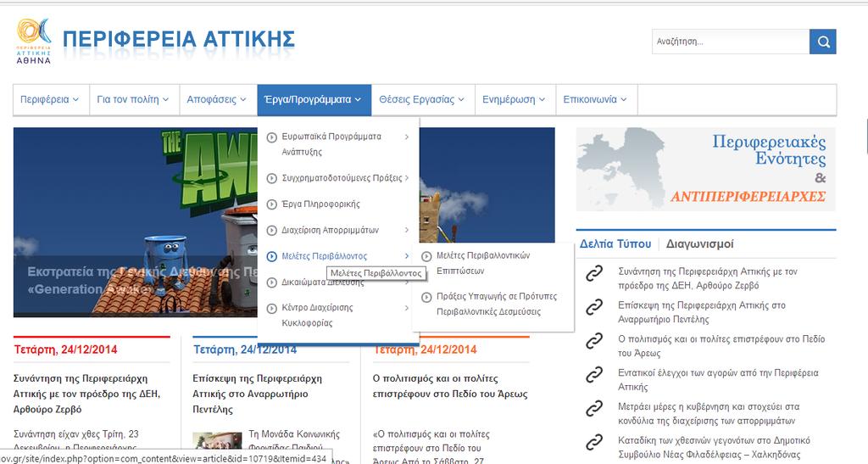Open article Επίσκεψη στο Αναρρωτήριο Πεντέλης headline
This screenshot has height=464, width=868.
click(258, 394)
